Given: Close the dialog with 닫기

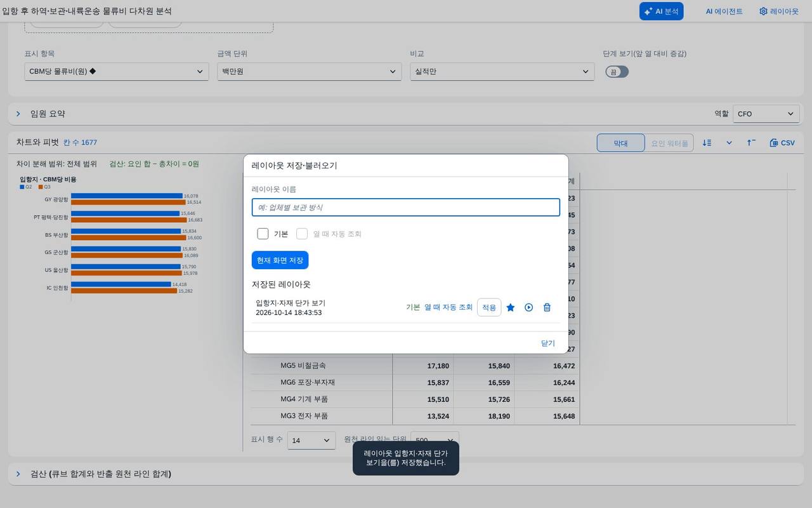Looking at the screenshot, I should pyautogui.click(x=548, y=343).
